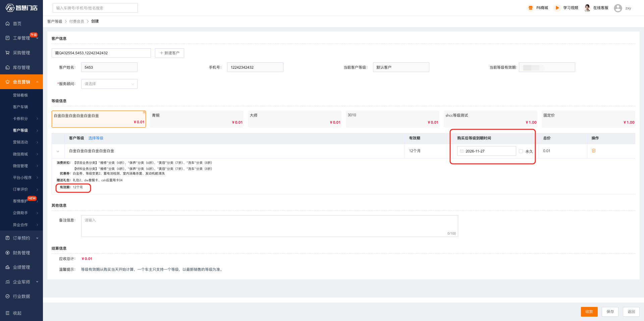
Task: Enable the 永久 permanent checkbox
Action: [x=521, y=151]
